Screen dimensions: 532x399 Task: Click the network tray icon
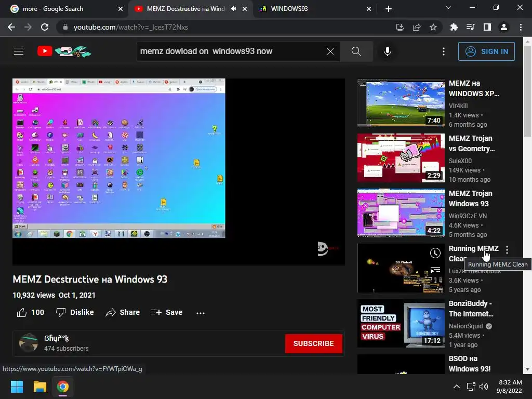(x=471, y=387)
